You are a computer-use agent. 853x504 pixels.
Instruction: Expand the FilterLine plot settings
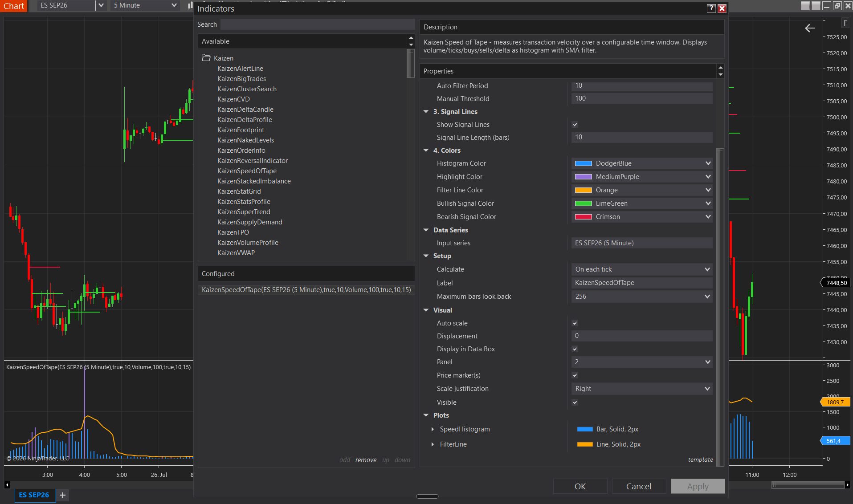433,444
